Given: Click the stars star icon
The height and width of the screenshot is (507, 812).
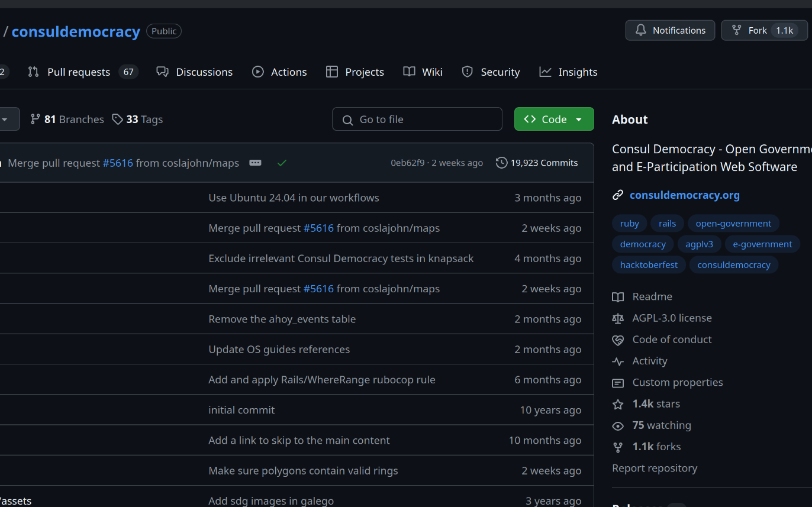Looking at the screenshot, I should (x=618, y=404).
